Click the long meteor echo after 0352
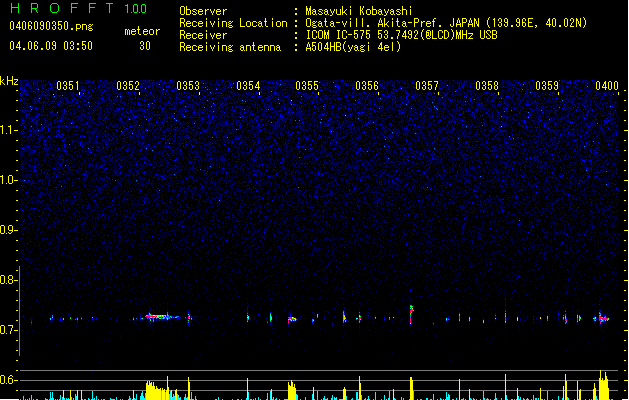 tap(162, 317)
